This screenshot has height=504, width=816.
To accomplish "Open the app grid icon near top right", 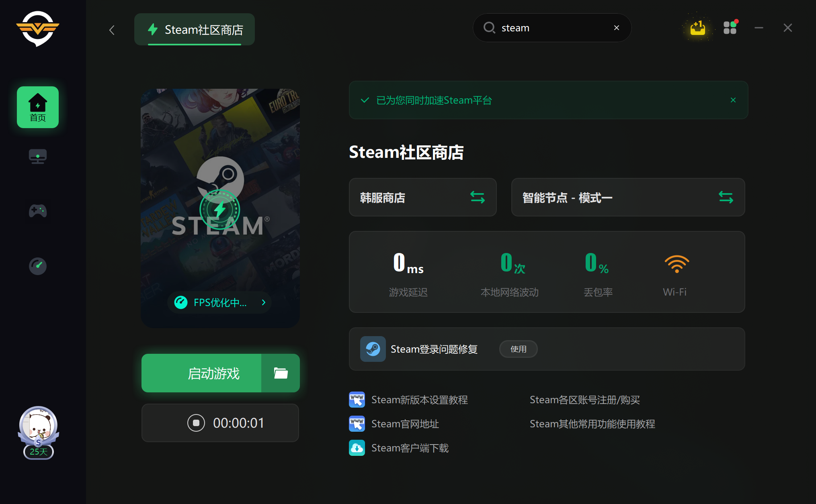I will [x=730, y=27].
